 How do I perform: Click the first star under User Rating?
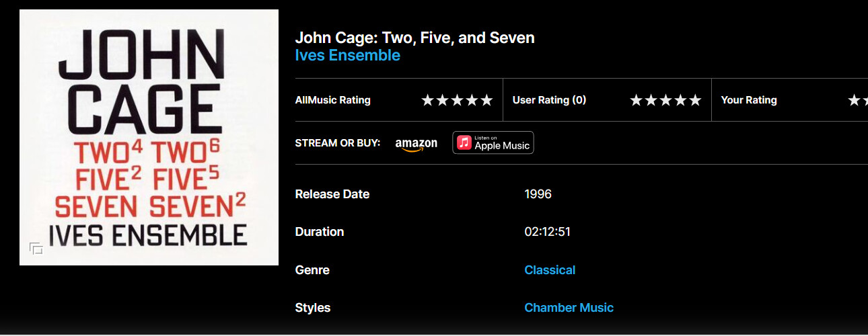[x=637, y=100]
